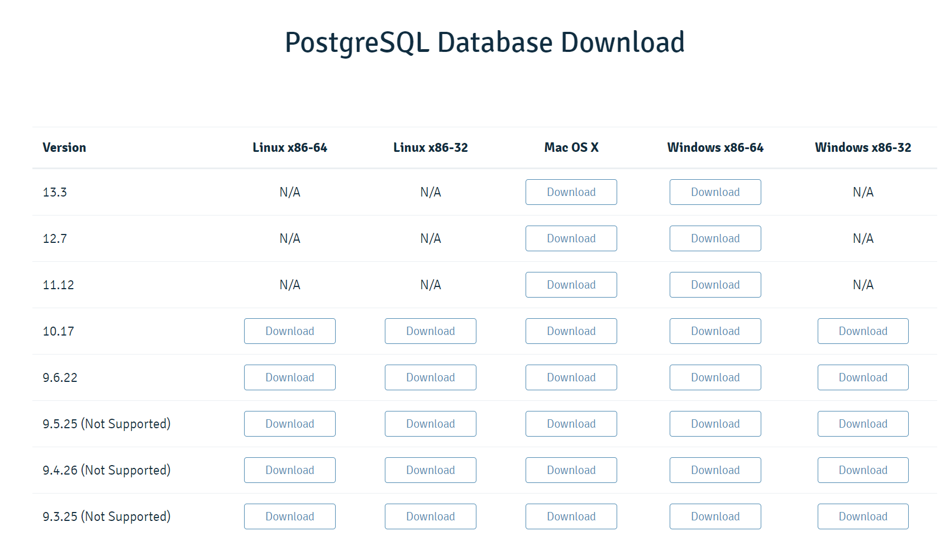
Task: Select the 9.4.26 (Not Supported) label
Action: pyautogui.click(x=107, y=470)
